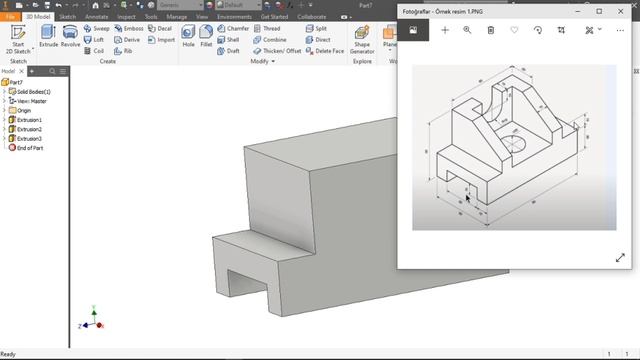Select the Shell tool
The image size is (640, 360).
coord(228,40)
